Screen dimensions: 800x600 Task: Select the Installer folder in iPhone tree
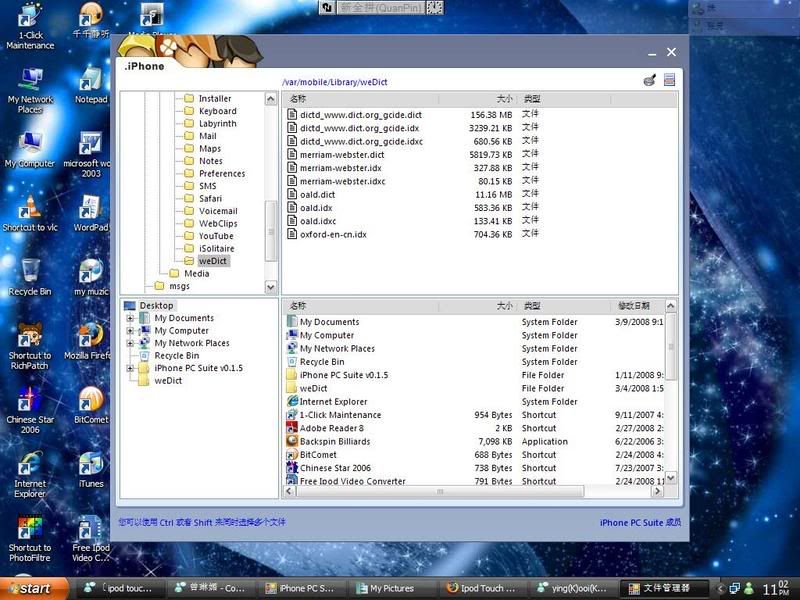tap(214, 98)
